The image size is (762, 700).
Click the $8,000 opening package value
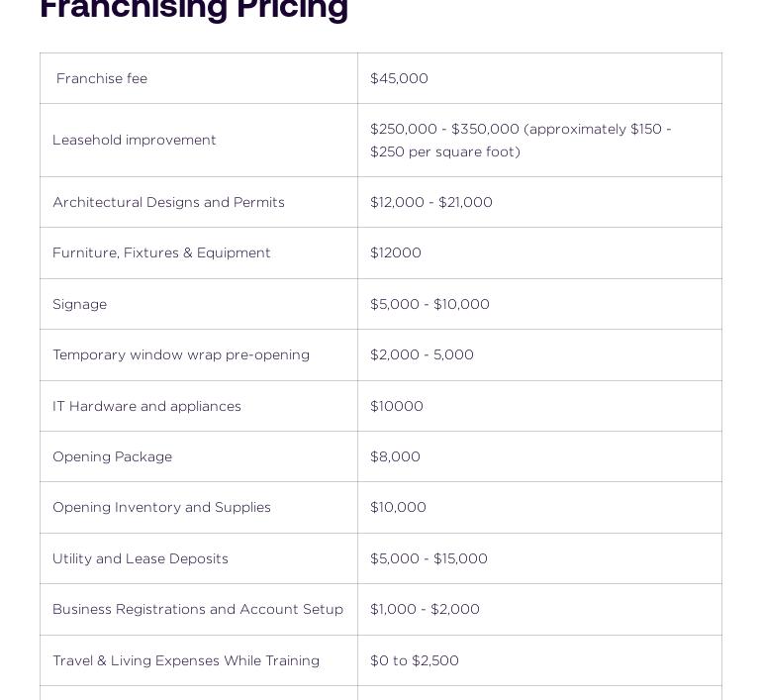click(x=395, y=456)
